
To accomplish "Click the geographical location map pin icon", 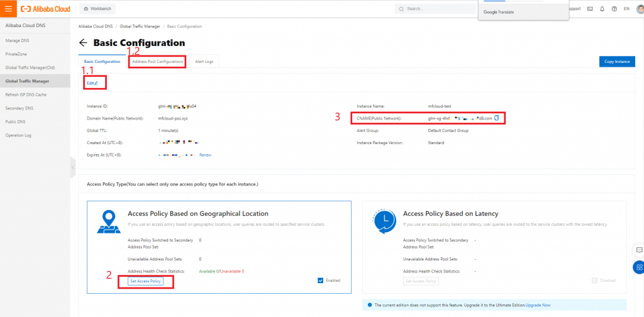I will coord(109,222).
